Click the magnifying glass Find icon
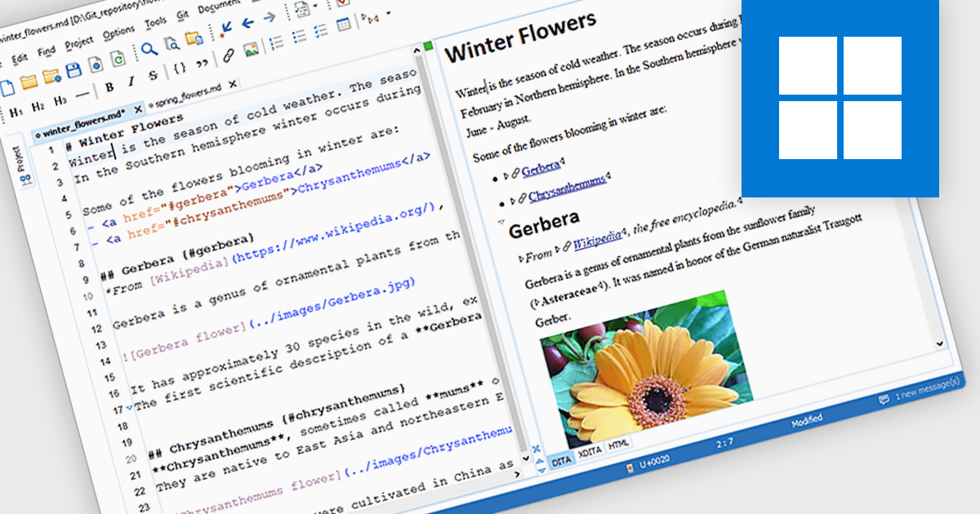The width and height of the screenshot is (980, 514). point(149,49)
